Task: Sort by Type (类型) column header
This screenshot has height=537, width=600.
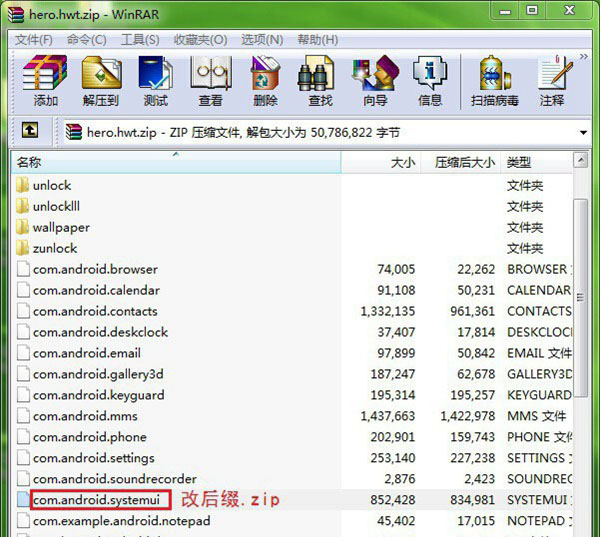Action: [x=536, y=163]
